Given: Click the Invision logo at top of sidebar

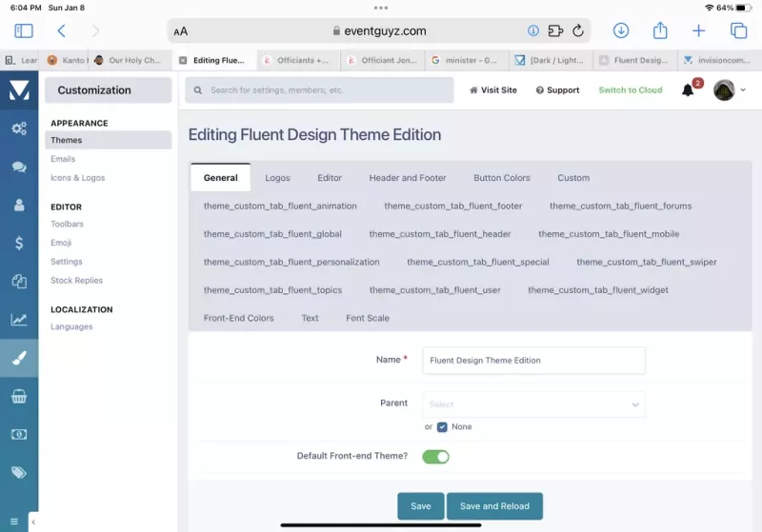Looking at the screenshot, I should pos(19,90).
